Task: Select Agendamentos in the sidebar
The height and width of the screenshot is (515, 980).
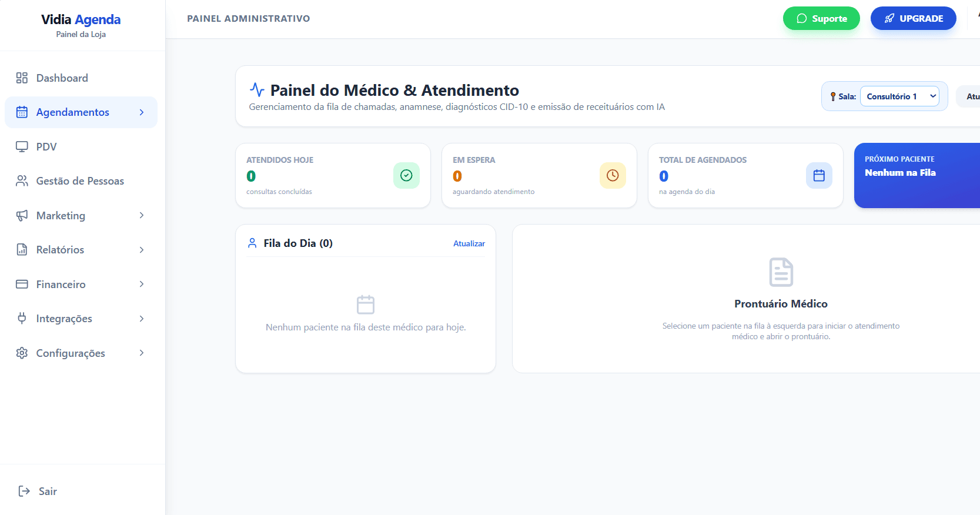Action: point(81,112)
